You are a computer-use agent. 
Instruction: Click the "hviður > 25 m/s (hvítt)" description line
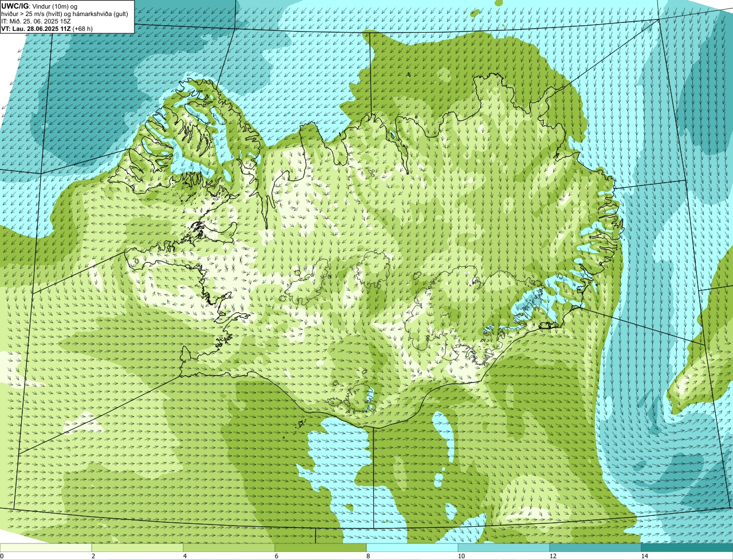point(65,13)
